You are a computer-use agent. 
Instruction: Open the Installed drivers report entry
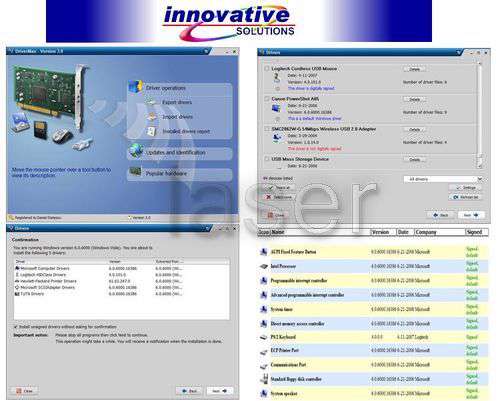pos(186,131)
